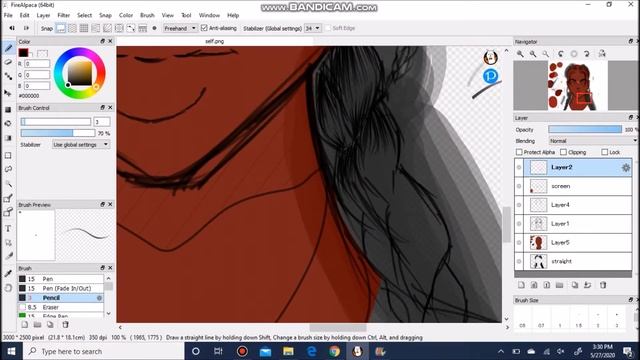Open the Filter menu
This screenshot has height=360, width=640.
(63, 15)
